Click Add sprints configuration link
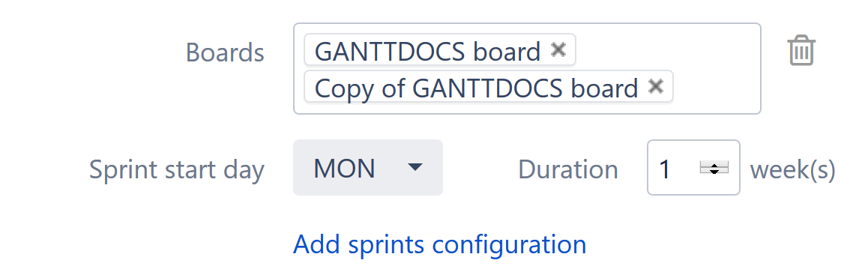Viewport: 868px width, 278px height. coord(439,244)
